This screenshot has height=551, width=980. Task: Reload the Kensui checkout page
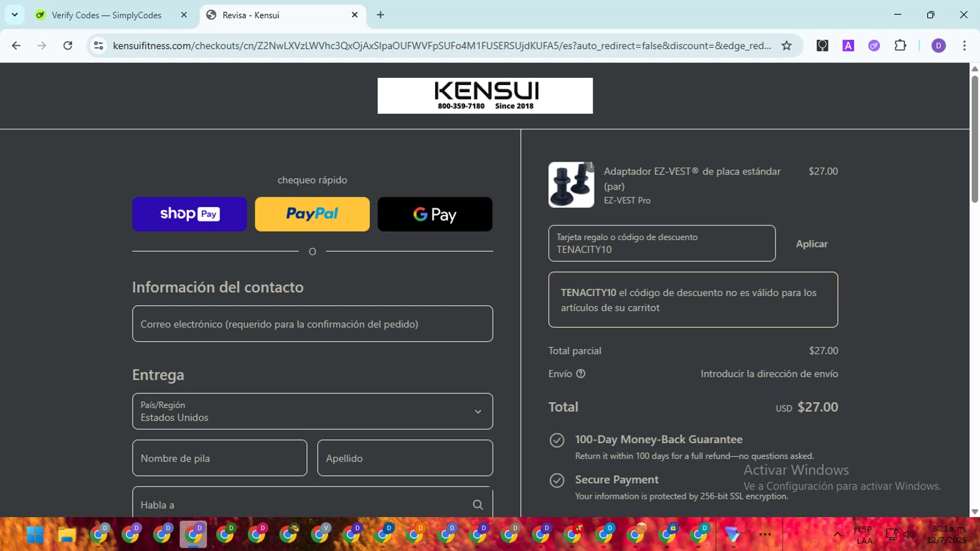click(68, 46)
